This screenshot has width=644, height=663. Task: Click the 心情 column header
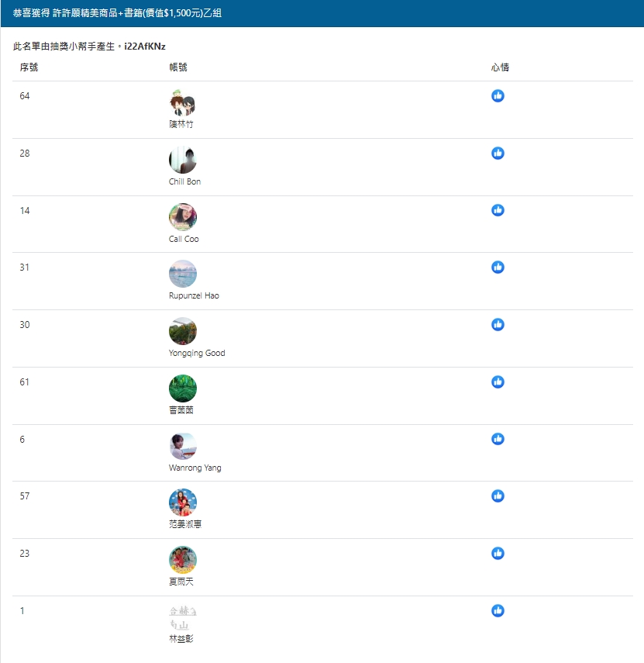(x=500, y=67)
